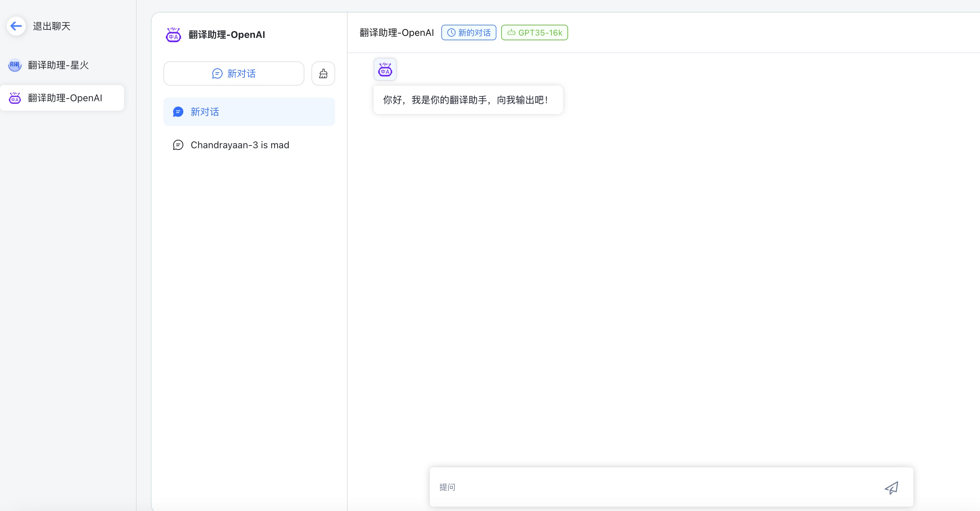Click the bot avatar above greeting message
Screen dimensions: 980x511
(385, 69)
